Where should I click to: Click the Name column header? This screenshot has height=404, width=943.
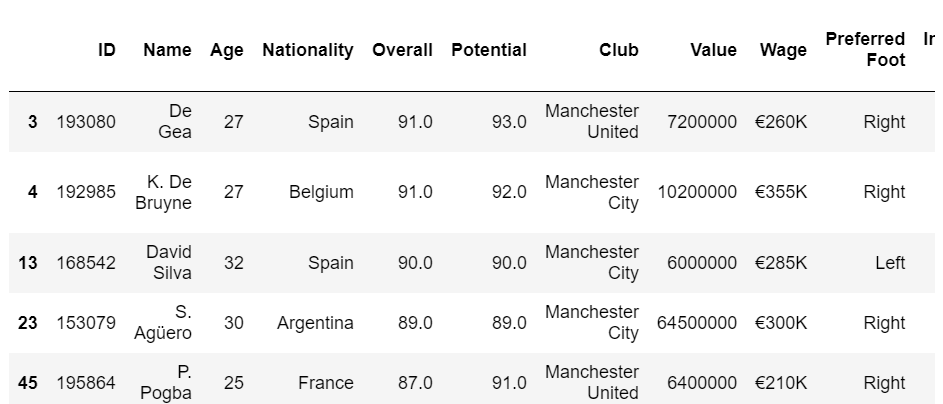tap(167, 50)
